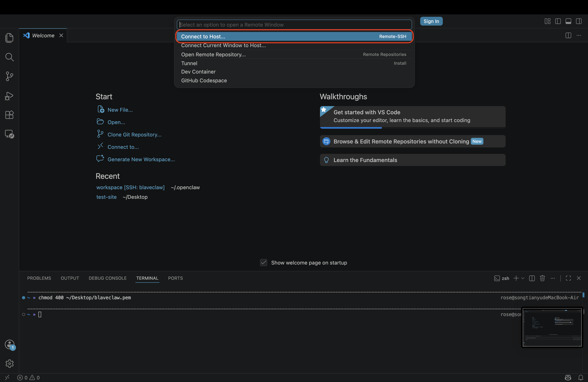588x382 pixels.
Task: Switch to the PORTS panel tab
Action: pyautogui.click(x=175, y=278)
